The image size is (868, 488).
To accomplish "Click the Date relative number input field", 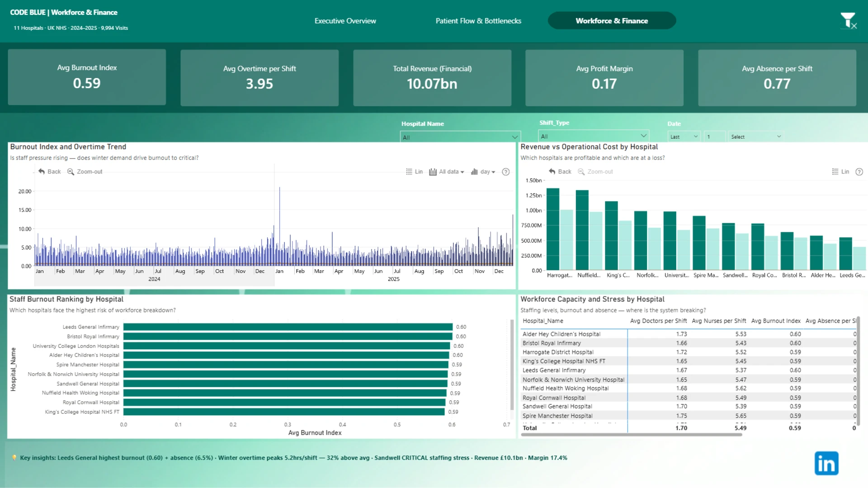I will (x=714, y=136).
